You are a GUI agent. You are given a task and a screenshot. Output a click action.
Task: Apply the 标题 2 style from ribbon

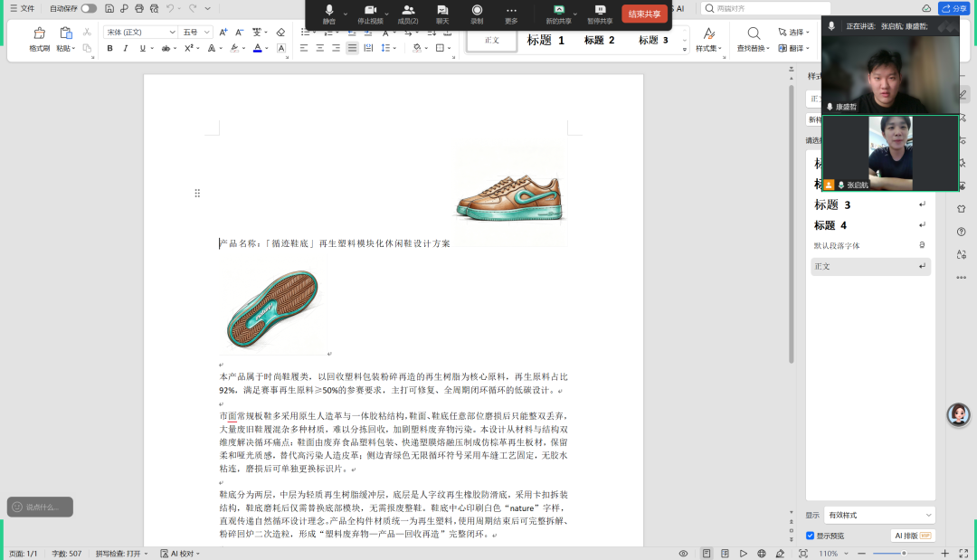[x=599, y=40]
